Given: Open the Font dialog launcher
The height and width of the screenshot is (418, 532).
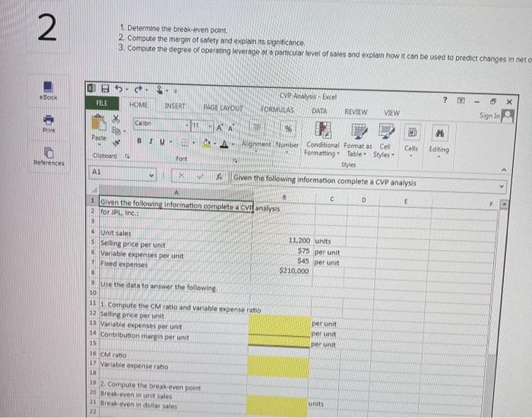Looking at the screenshot, I should tap(234, 160).
